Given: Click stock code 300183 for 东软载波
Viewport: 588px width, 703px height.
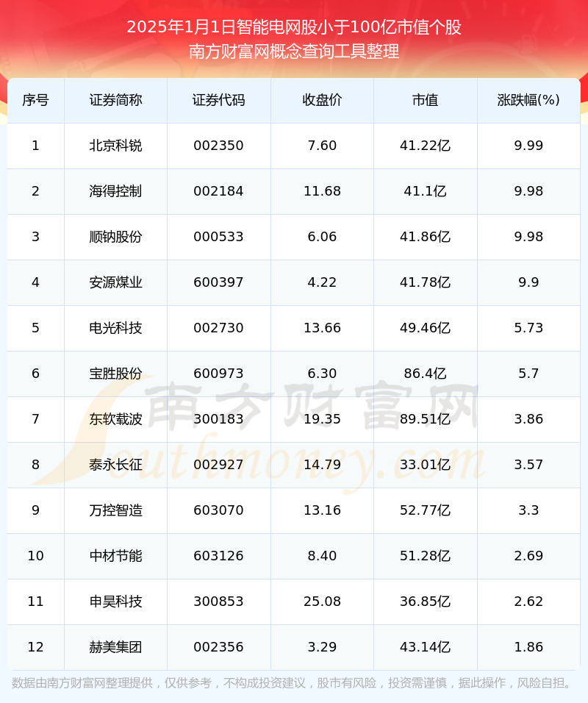Looking at the screenshot, I should (x=219, y=419).
